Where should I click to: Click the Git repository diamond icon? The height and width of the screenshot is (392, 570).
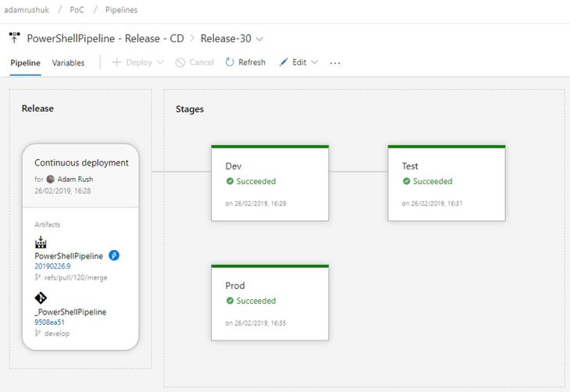click(x=41, y=298)
